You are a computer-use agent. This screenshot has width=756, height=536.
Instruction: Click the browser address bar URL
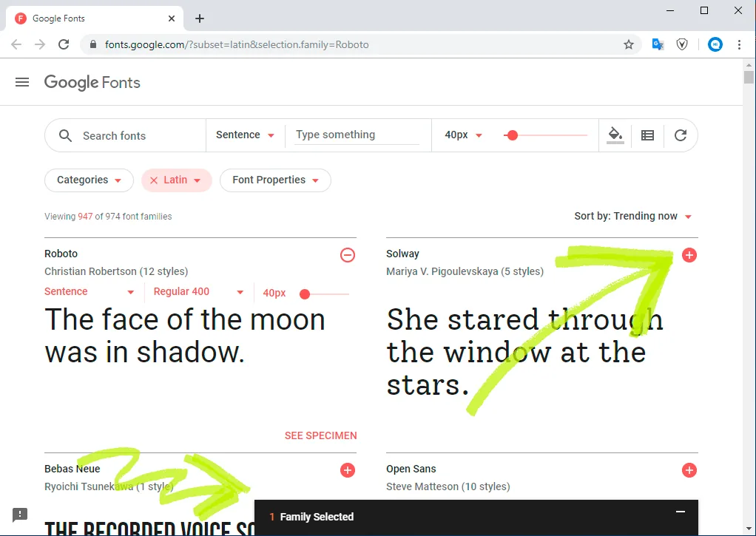[237, 45]
